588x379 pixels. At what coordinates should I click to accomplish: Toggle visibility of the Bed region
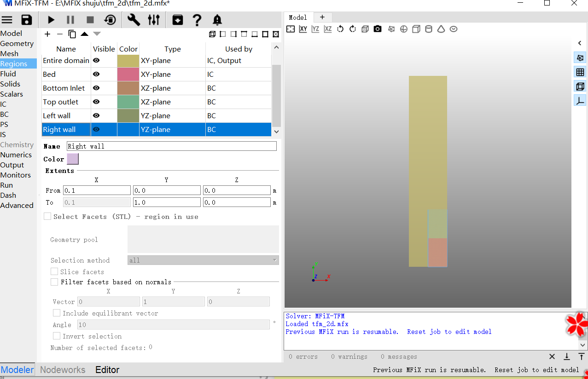coord(96,75)
